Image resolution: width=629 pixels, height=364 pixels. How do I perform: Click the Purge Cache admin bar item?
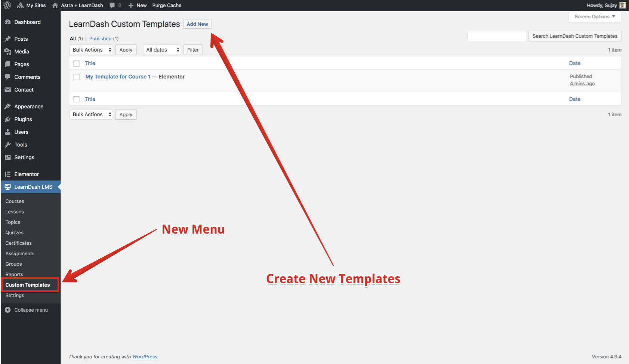[x=167, y=5]
